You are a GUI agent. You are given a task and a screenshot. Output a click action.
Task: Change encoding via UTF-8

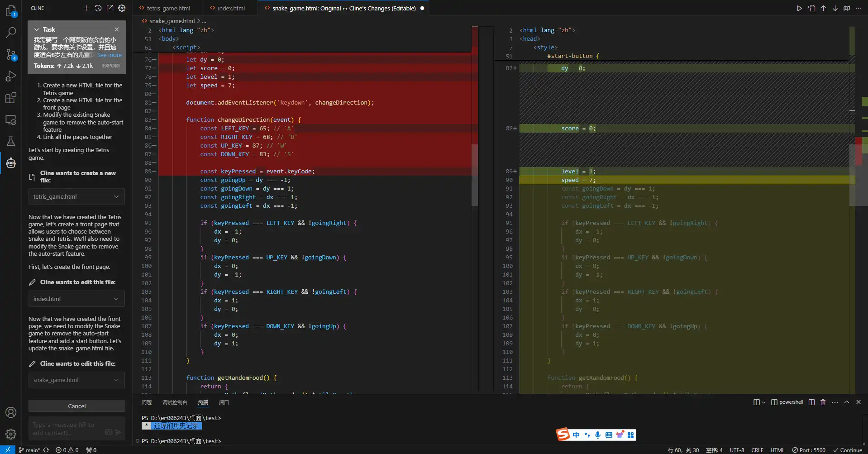tap(737, 450)
